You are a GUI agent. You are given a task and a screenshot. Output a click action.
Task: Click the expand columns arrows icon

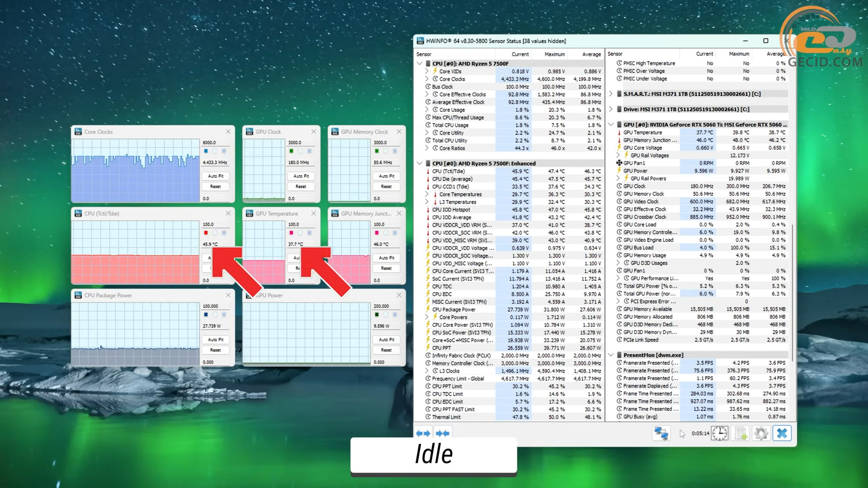pyautogui.click(x=423, y=433)
